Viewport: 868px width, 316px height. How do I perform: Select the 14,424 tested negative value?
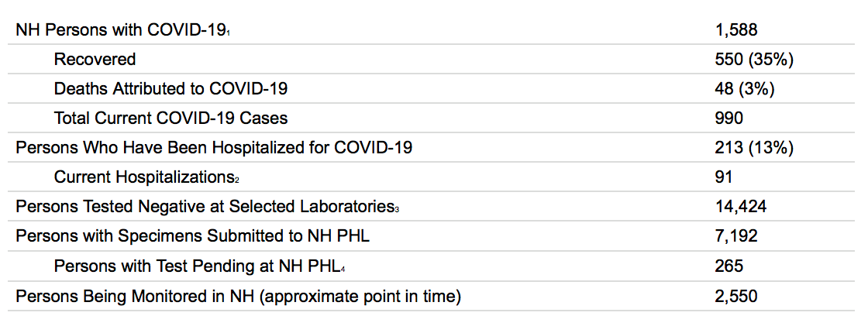point(741,207)
